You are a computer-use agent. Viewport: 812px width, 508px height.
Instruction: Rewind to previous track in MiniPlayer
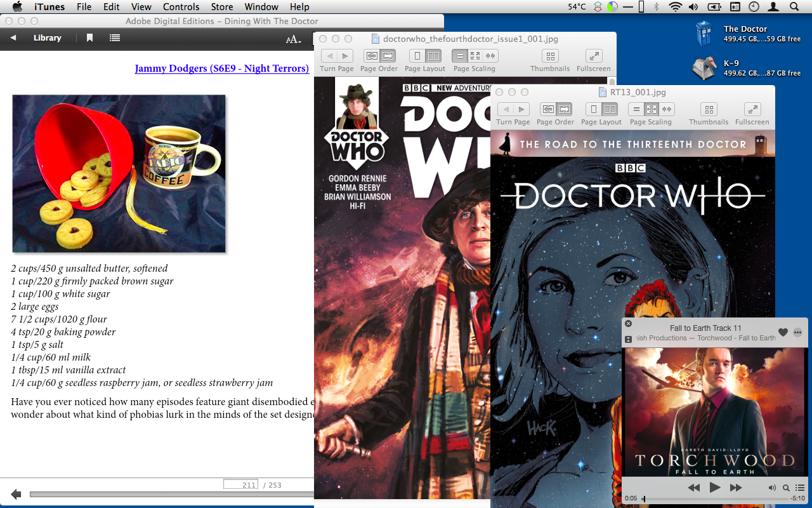(694, 488)
